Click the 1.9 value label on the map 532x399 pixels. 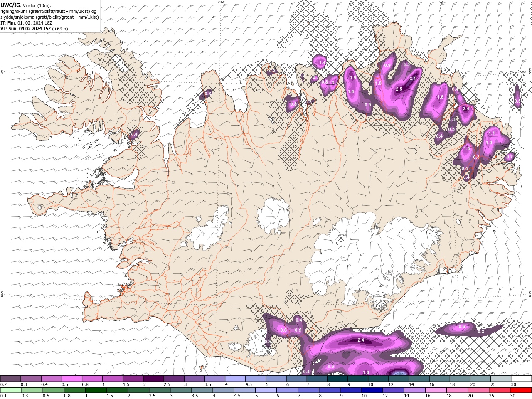coord(353,78)
